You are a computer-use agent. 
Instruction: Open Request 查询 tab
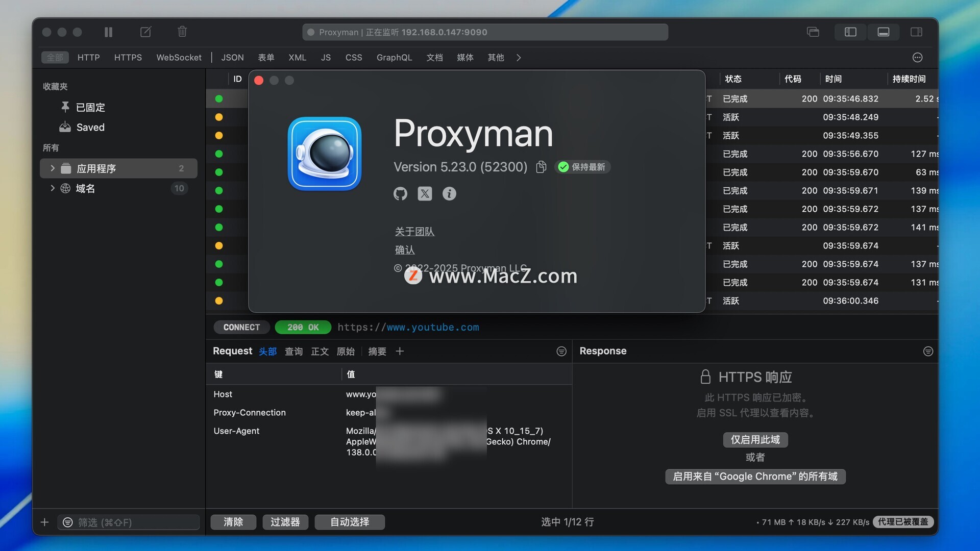tap(293, 352)
